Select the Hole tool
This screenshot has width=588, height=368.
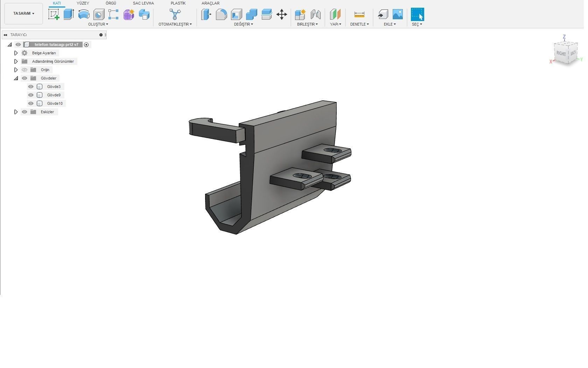pyautogui.click(x=99, y=14)
